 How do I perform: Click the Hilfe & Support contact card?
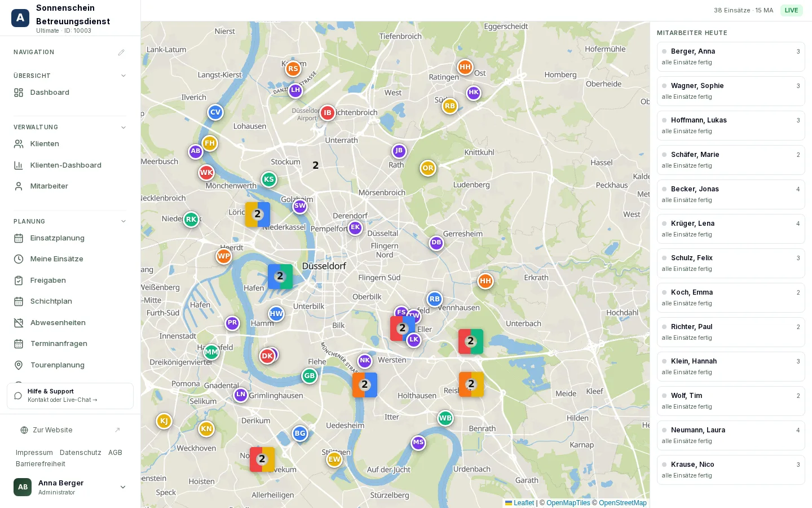pyautogui.click(x=70, y=396)
